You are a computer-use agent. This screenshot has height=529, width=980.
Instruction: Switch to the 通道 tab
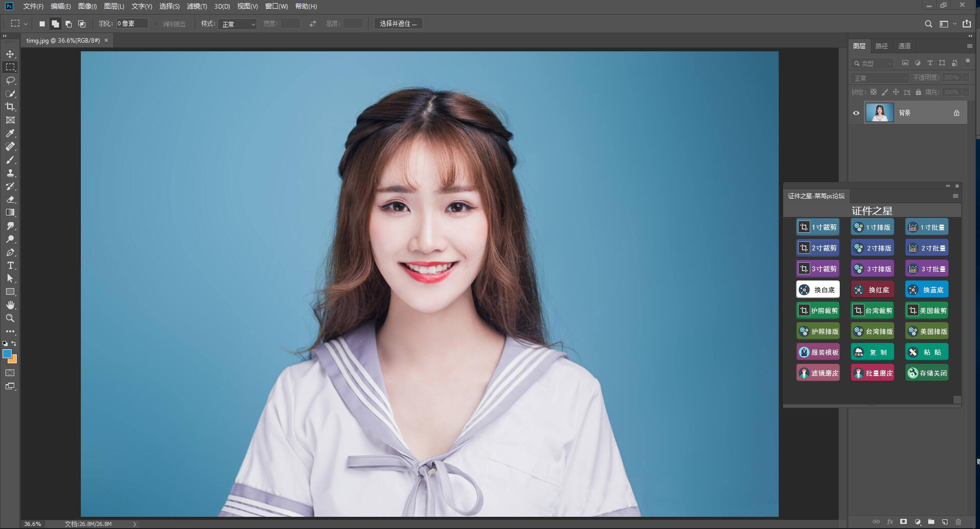904,46
